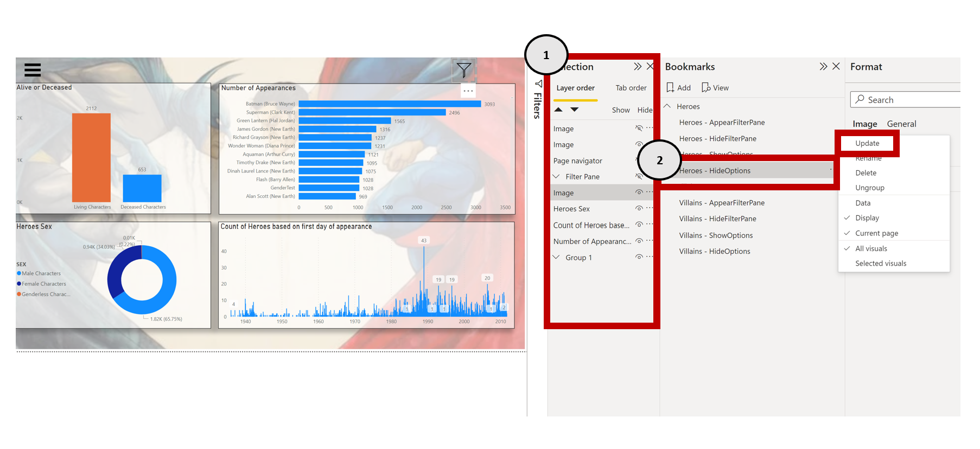The width and height of the screenshot is (980, 449).
Task: Select Villains - ShowOptions bookmark
Action: tap(716, 235)
